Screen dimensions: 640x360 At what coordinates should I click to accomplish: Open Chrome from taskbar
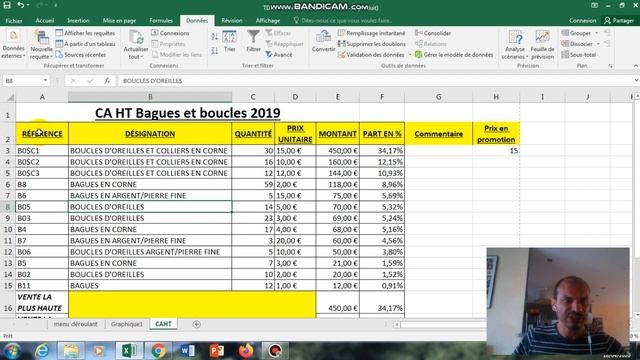click(x=158, y=351)
